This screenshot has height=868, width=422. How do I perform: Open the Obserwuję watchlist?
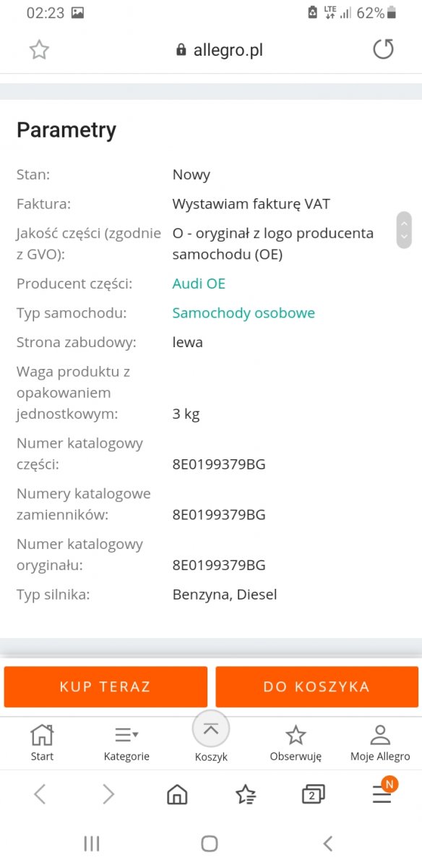tap(296, 743)
